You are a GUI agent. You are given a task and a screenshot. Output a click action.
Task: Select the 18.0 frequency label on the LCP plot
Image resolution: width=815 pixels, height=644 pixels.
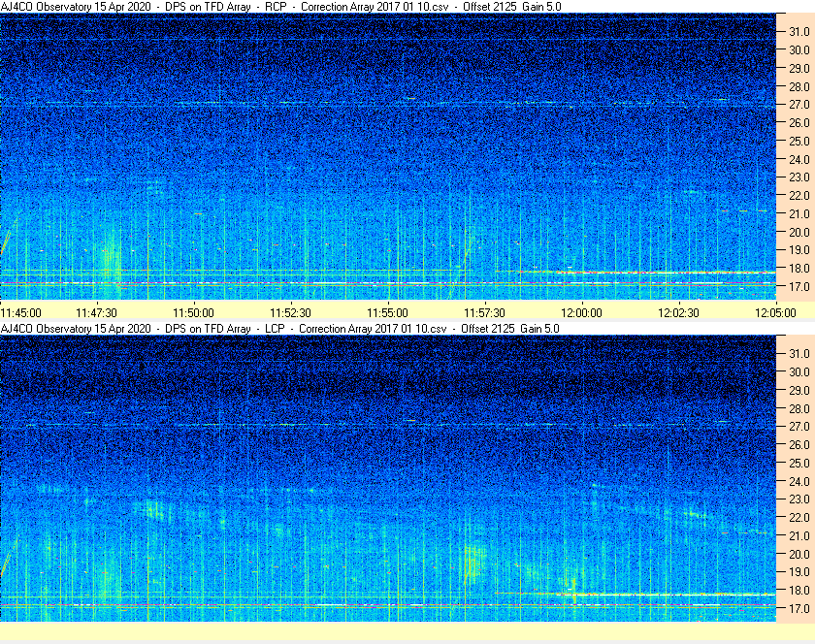click(799, 590)
